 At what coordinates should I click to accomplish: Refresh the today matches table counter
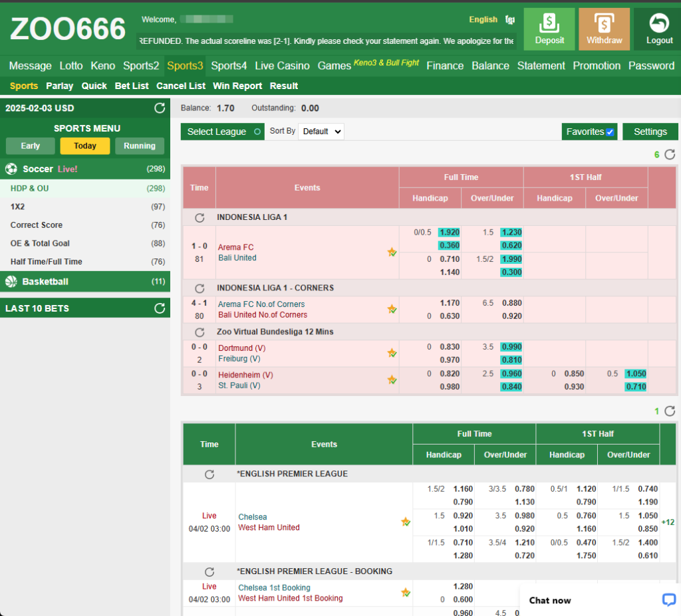pyautogui.click(x=670, y=411)
